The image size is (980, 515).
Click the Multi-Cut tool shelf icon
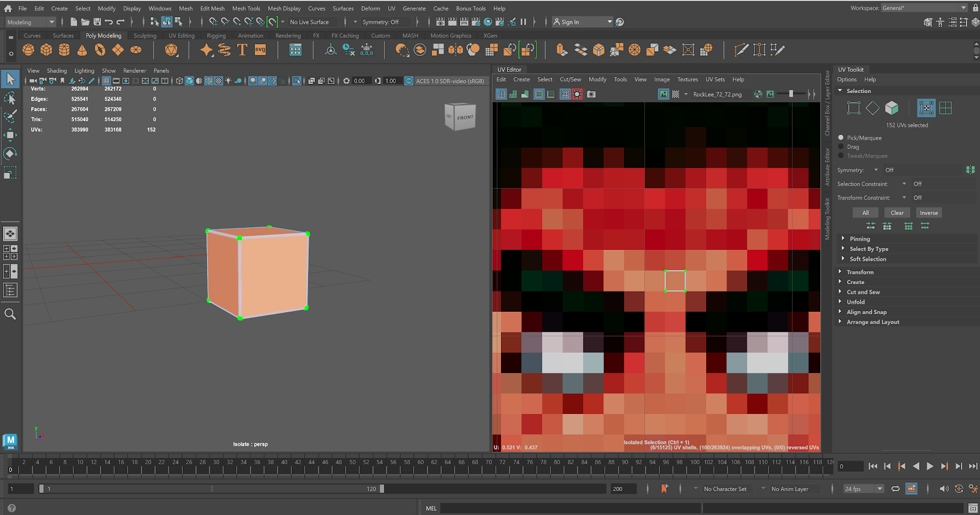tap(741, 50)
